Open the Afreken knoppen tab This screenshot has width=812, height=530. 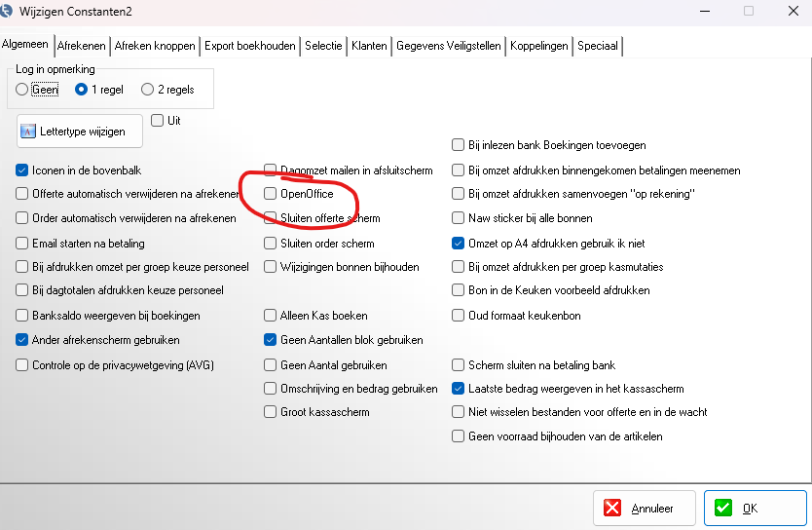155,46
